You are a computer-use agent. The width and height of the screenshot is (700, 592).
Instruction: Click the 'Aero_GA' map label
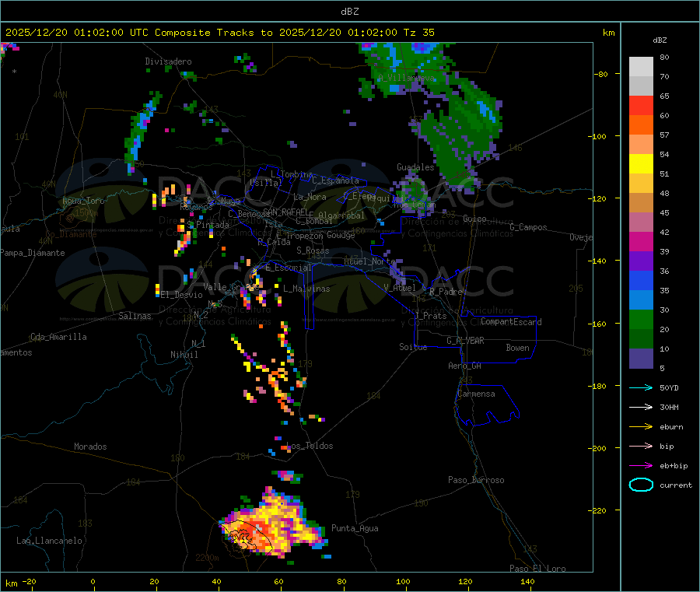pos(465,366)
